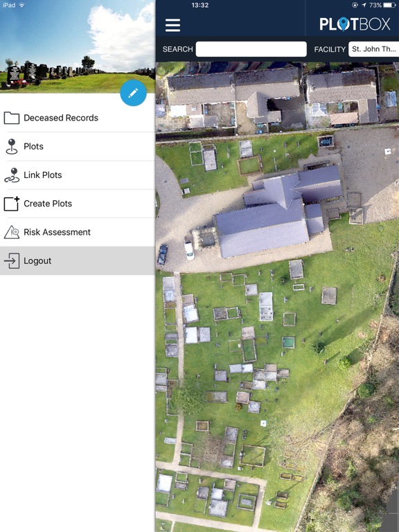Viewport: 399px width, 532px height.
Task: Click the Plots pin icon
Action: (12, 147)
